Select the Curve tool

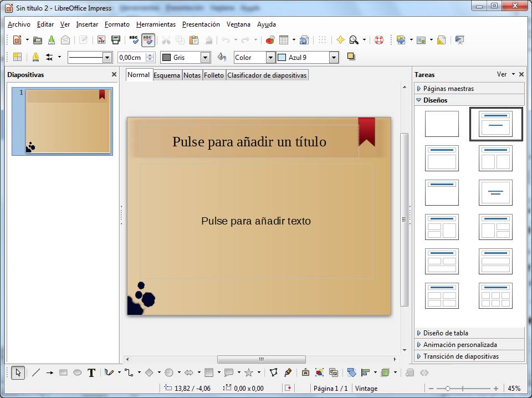tap(108, 373)
